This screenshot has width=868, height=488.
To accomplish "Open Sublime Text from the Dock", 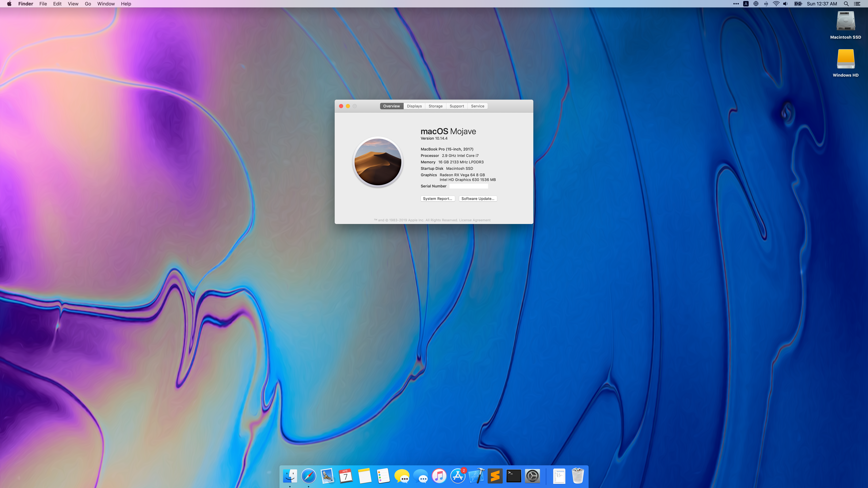I will click(495, 476).
